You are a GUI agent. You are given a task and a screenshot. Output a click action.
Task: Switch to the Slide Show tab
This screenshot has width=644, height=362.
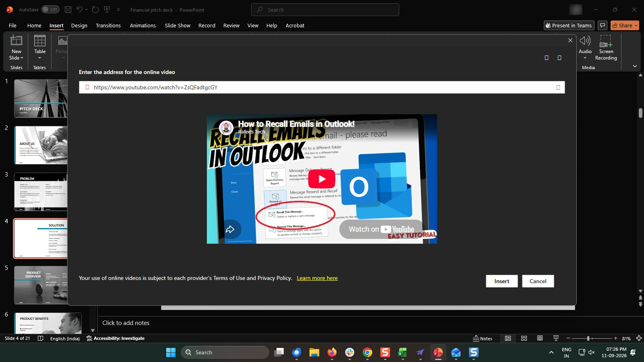(x=178, y=25)
